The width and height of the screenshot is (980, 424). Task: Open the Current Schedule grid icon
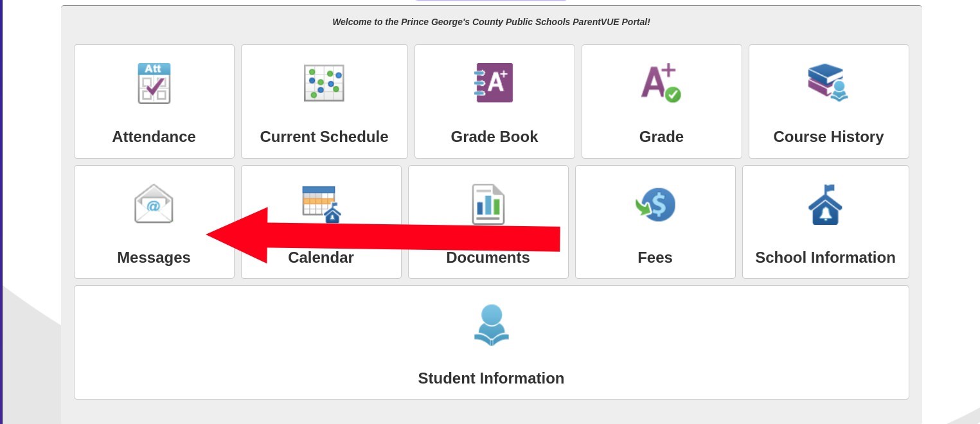[324, 84]
